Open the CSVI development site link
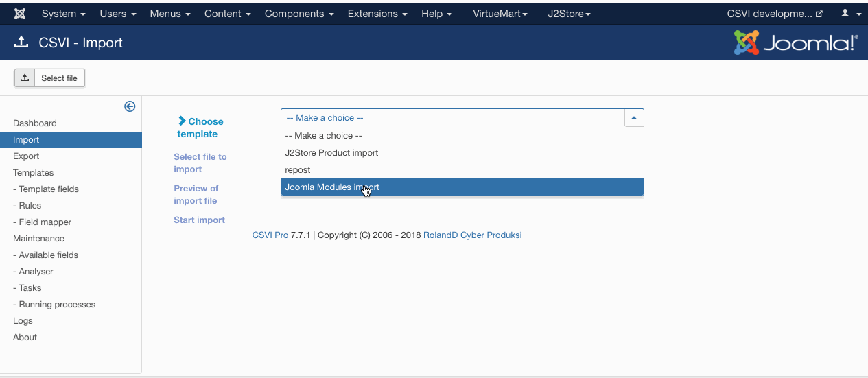Image resolution: width=868 pixels, height=378 pixels. [x=775, y=14]
